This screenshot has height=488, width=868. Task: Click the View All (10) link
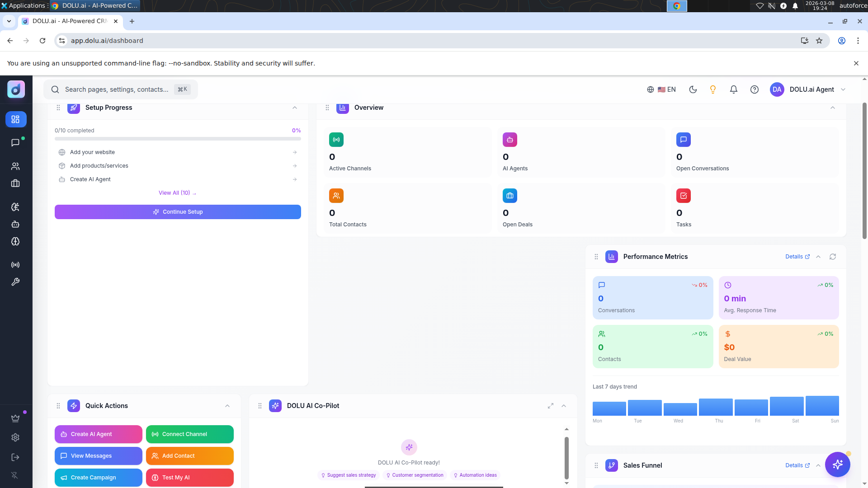[177, 193]
